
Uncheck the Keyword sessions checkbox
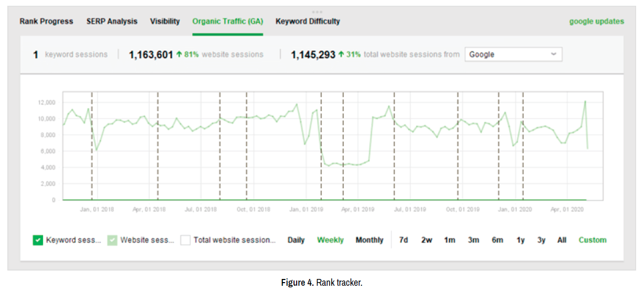(38, 240)
